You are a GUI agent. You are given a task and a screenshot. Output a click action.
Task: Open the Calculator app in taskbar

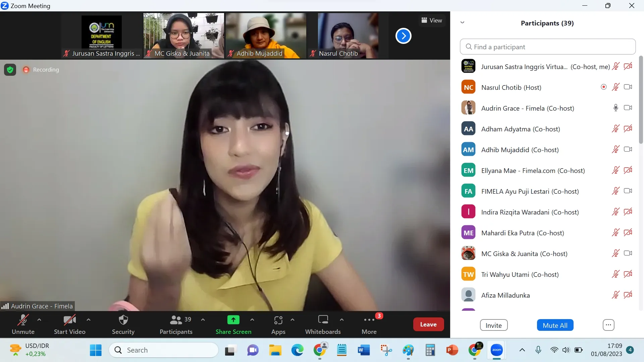[x=430, y=350]
